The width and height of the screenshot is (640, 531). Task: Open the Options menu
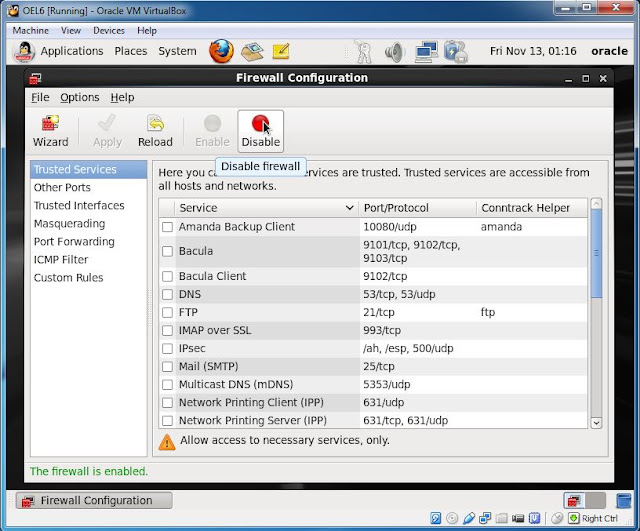[80, 98]
